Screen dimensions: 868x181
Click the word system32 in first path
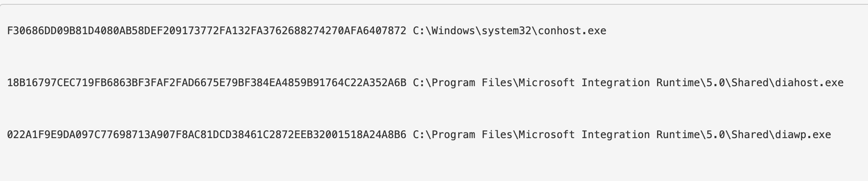click(506, 31)
